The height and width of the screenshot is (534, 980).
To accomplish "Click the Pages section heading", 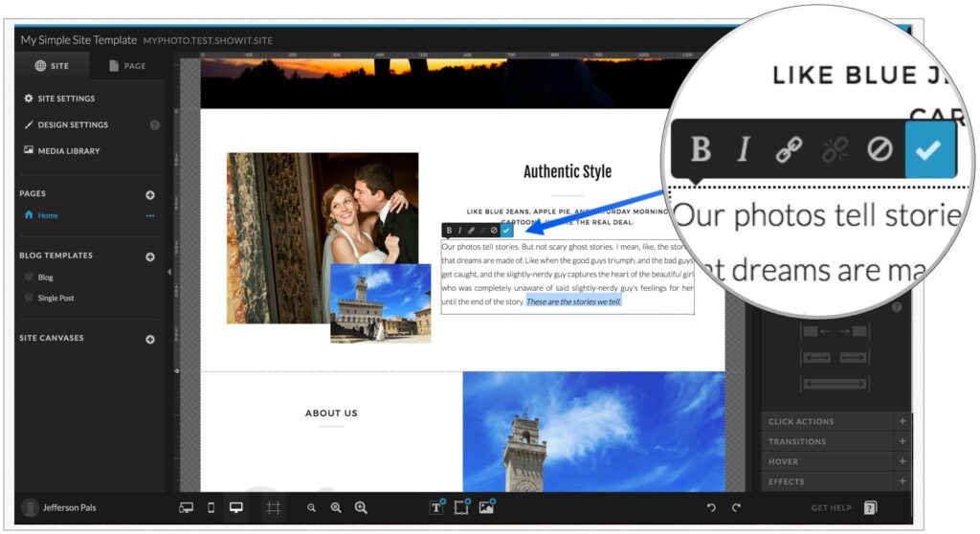I will [33, 194].
